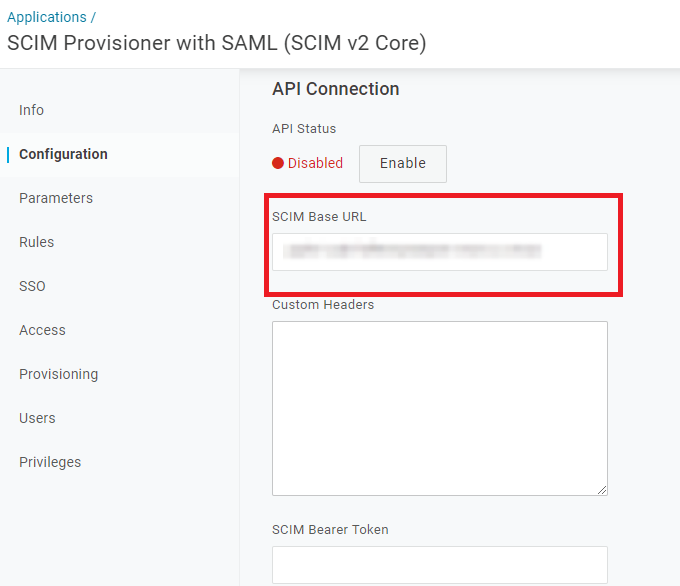Screen dimensions: 680x586
Task: Open the Parameters section
Action: [56, 198]
